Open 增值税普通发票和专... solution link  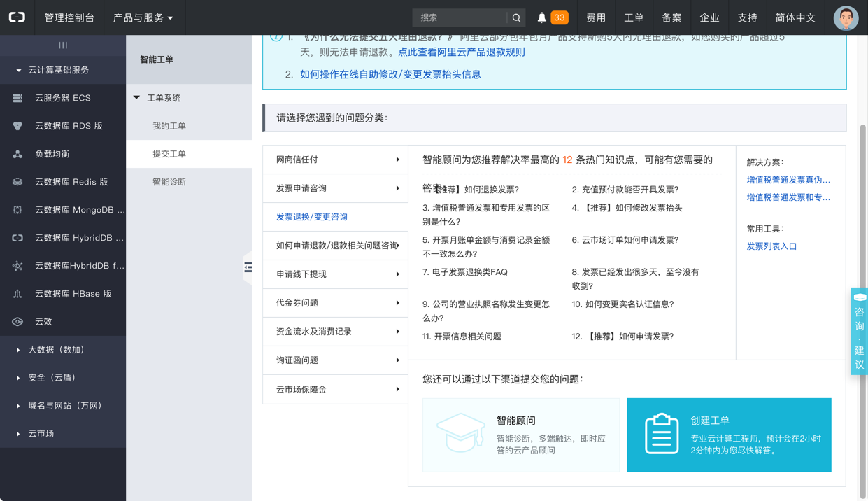tap(788, 197)
